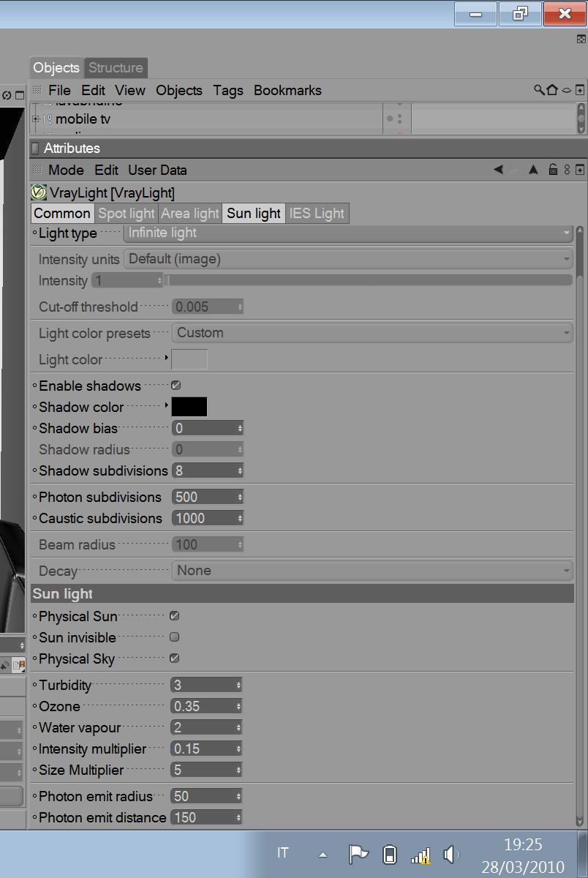This screenshot has width=588, height=878.
Task: Enable Sun invisible checkbox
Action: [174, 637]
